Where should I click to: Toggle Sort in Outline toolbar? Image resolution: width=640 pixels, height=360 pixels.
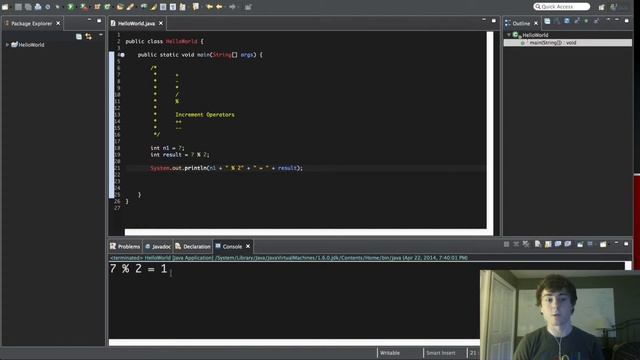click(x=557, y=21)
